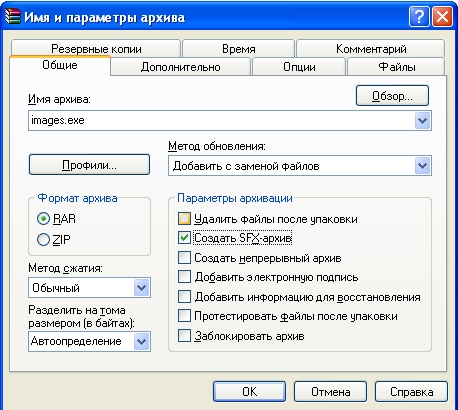Switch to the Резервные копии tab
The width and height of the screenshot is (458, 410).
click(96, 49)
